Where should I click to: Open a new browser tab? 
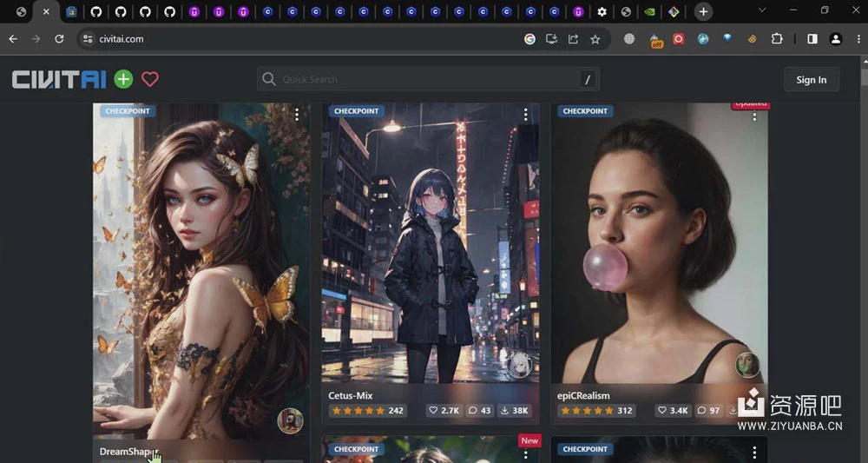tap(703, 11)
